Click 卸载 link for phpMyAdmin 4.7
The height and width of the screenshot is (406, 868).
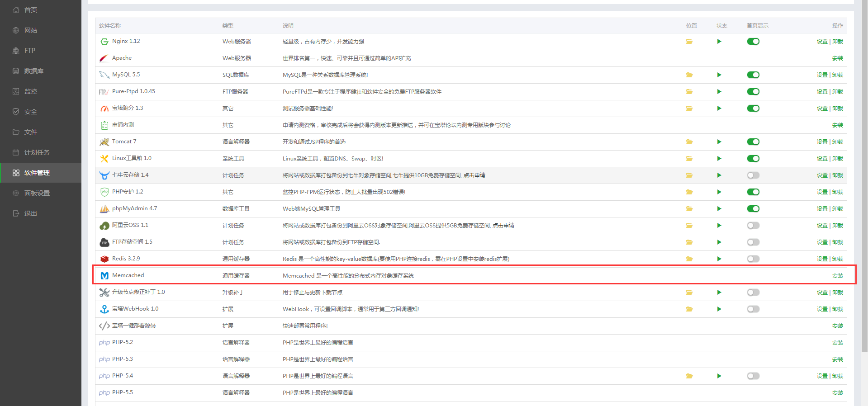(x=837, y=209)
